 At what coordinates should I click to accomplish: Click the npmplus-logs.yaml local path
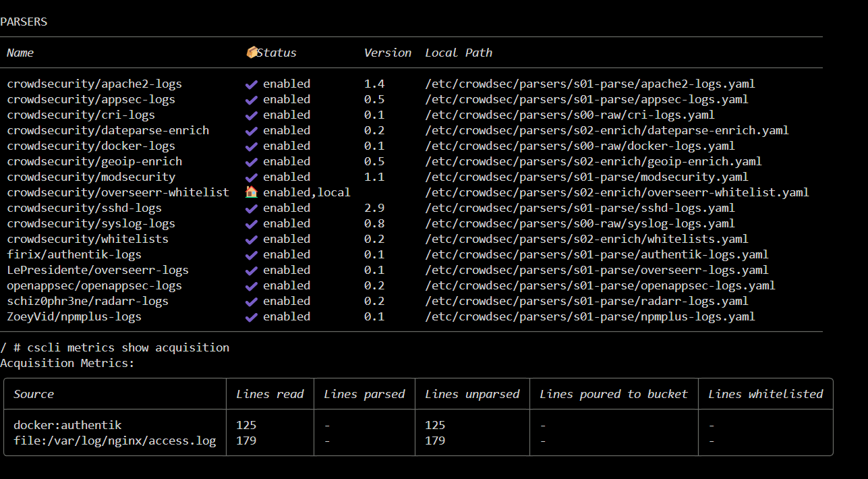(x=590, y=317)
